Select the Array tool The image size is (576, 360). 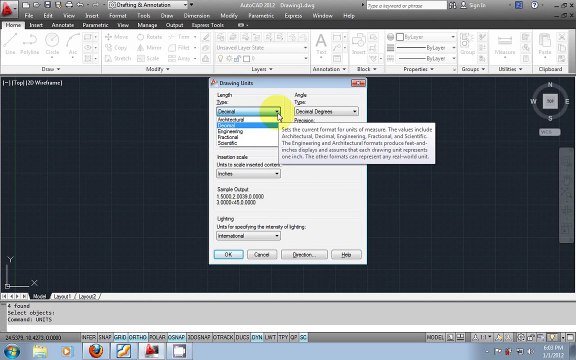(179, 58)
